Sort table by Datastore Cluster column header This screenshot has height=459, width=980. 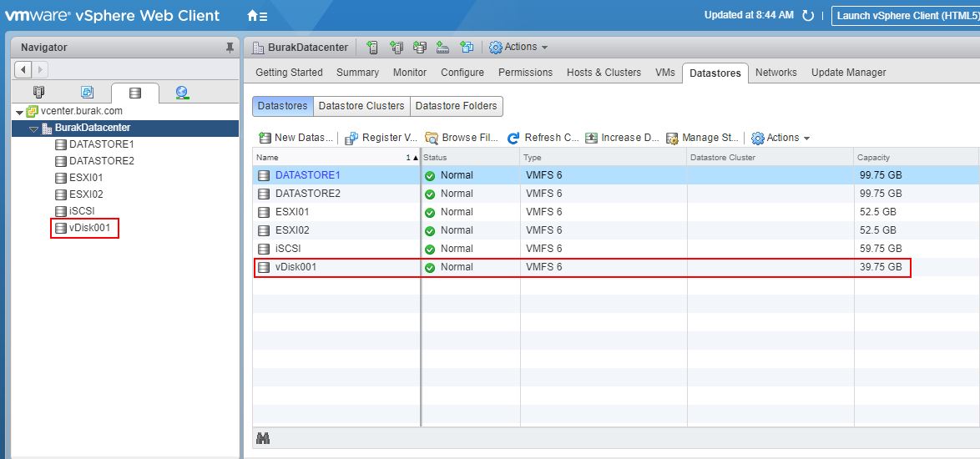(770, 158)
